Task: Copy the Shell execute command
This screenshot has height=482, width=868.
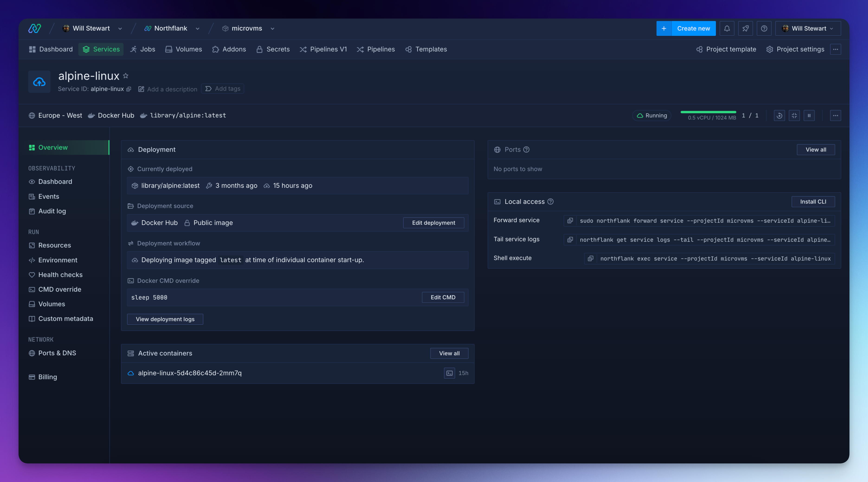Action: point(590,259)
